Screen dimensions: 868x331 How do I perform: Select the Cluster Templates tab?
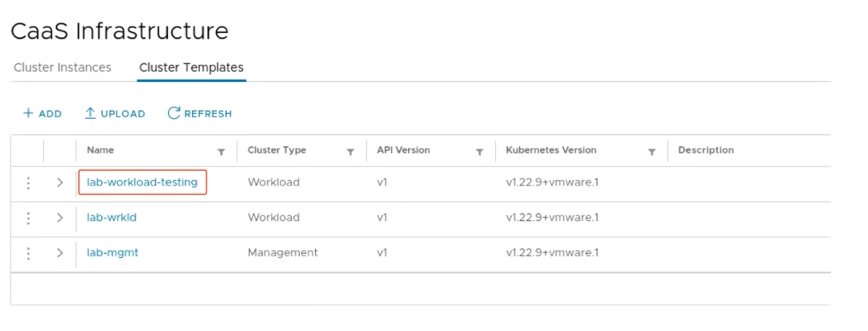[x=191, y=67]
